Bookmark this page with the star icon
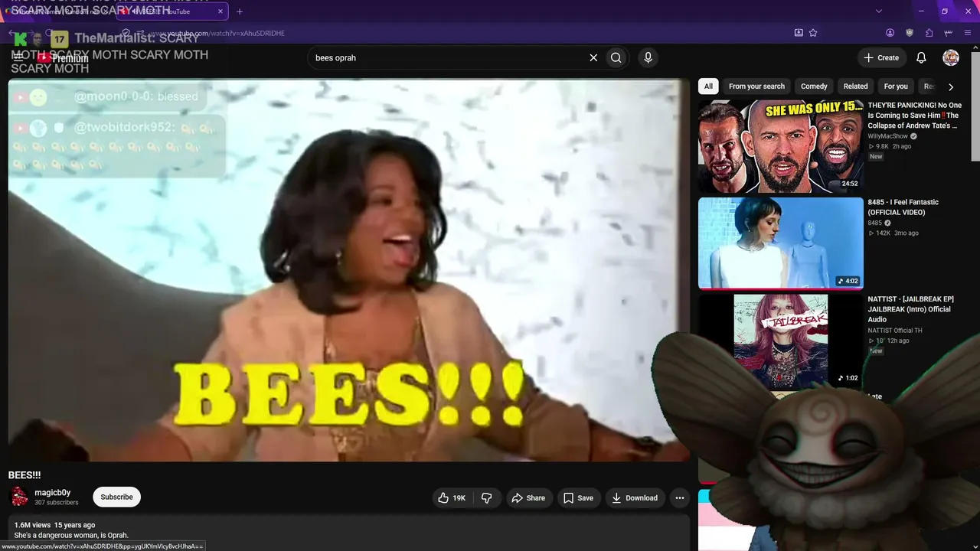980x551 pixels. pyautogui.click(x=813, y=33)
